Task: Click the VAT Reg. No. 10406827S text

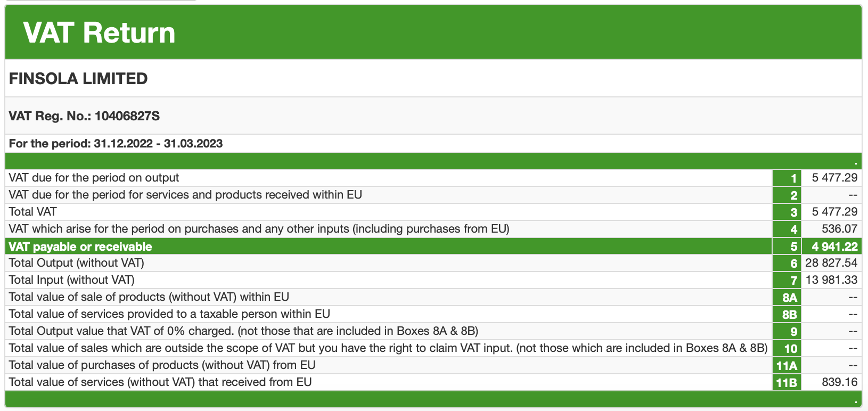Action: [84, 116]
